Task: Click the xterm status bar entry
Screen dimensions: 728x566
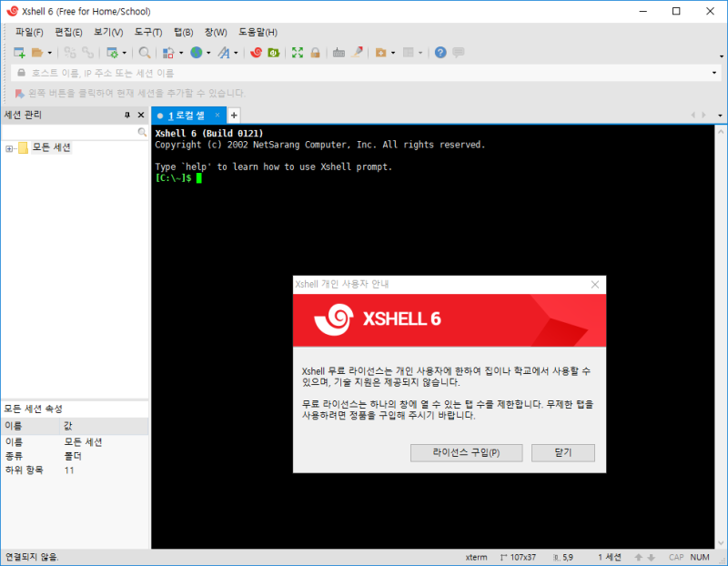Action: pos(476,557)
